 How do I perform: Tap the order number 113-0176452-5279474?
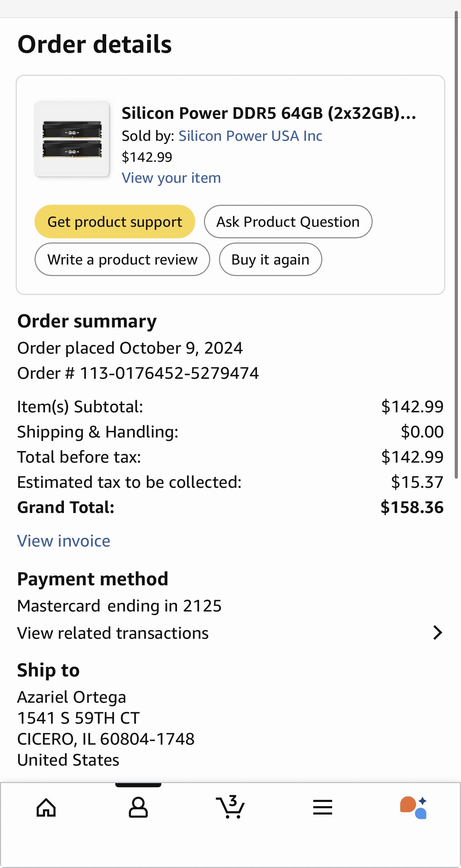point(169,373)
